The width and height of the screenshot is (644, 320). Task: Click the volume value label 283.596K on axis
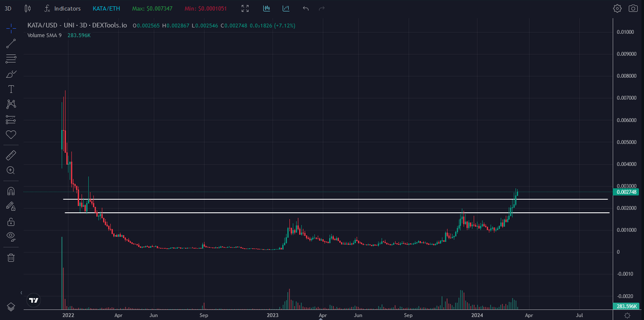click(626, 307)
